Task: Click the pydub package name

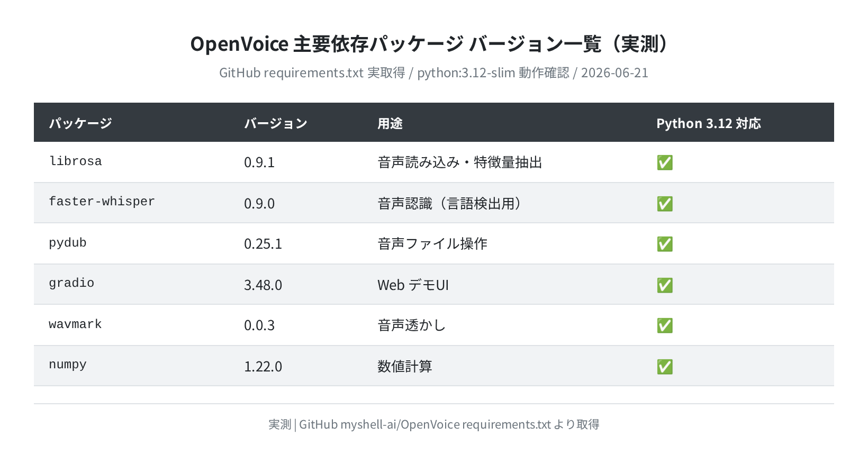Action: click(68, 243)
